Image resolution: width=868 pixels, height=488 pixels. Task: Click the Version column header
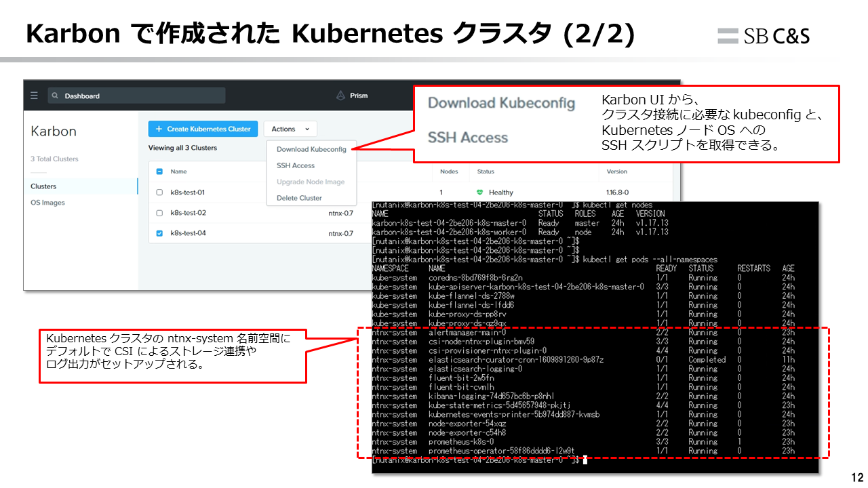[616, 171]
